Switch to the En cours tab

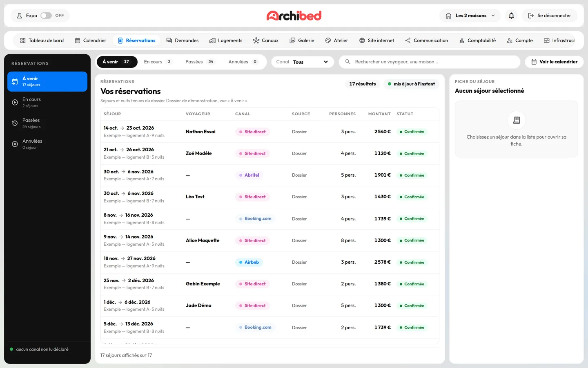pyautogui.click(x=158, y=62)
